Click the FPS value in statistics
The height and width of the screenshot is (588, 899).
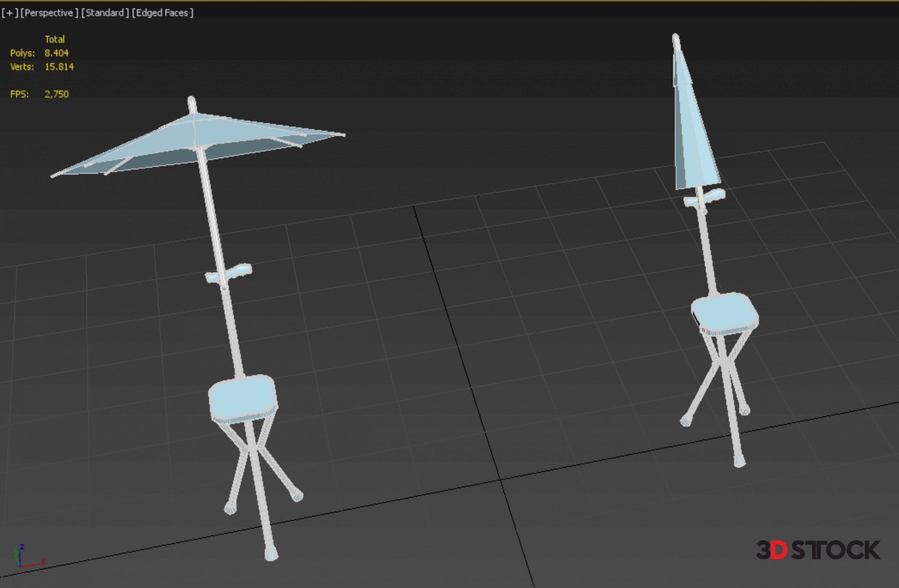point(56,94)
